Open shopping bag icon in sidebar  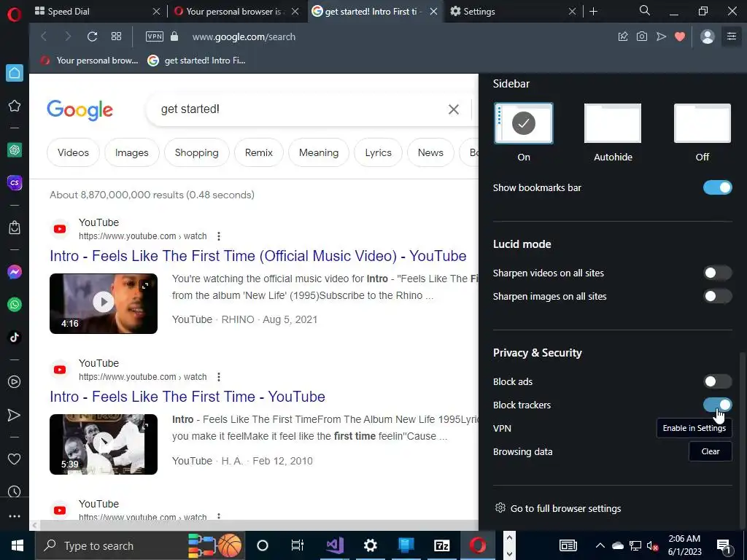[x=15, y=227]
